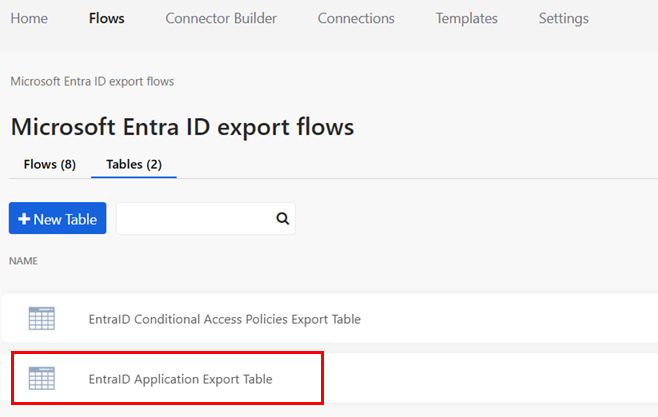Viewport: 658px width, 417px height.
Task: Focus the table search text box
Action: [194, 219]
